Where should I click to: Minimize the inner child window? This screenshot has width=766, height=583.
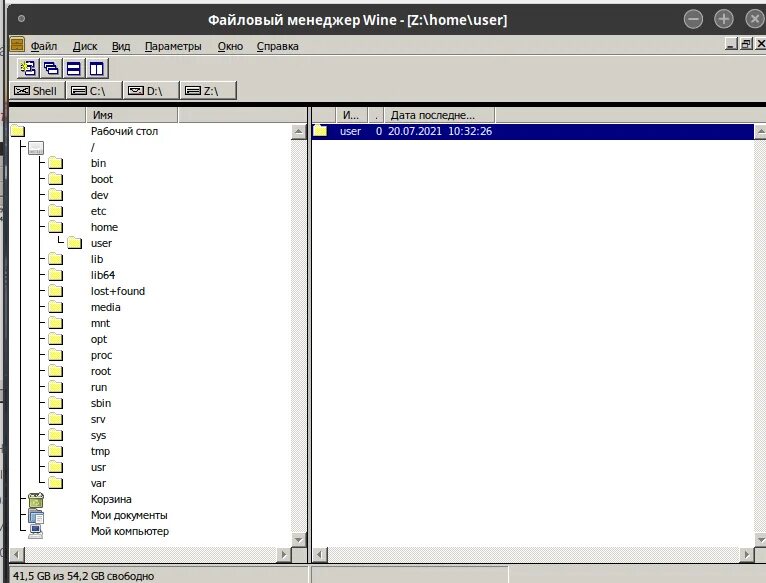(x=731, y=44)
